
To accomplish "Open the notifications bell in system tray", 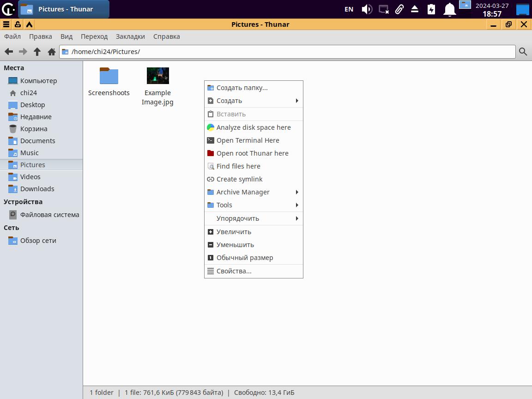I will pyautogui.click(x=449, y=9).
